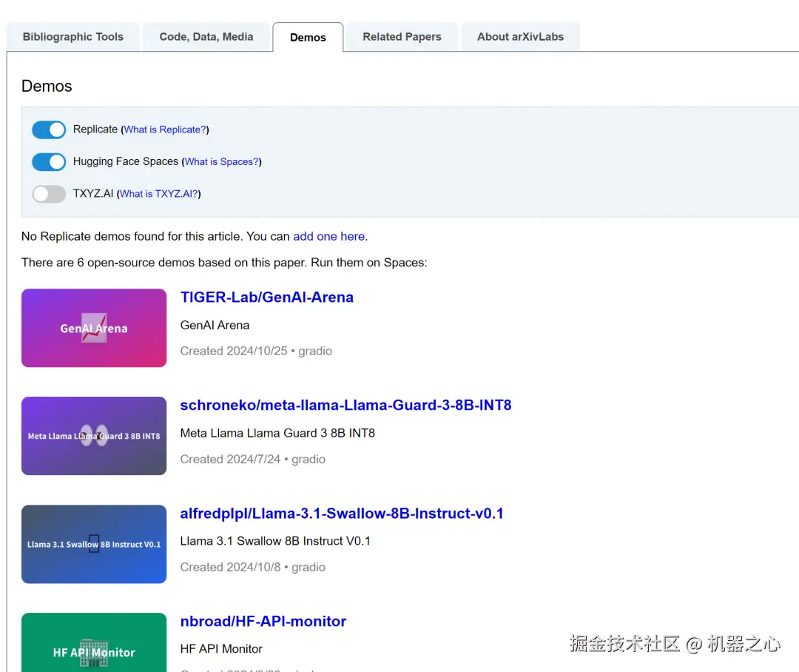Open the Code, Data, Media tab

[206, 37]
